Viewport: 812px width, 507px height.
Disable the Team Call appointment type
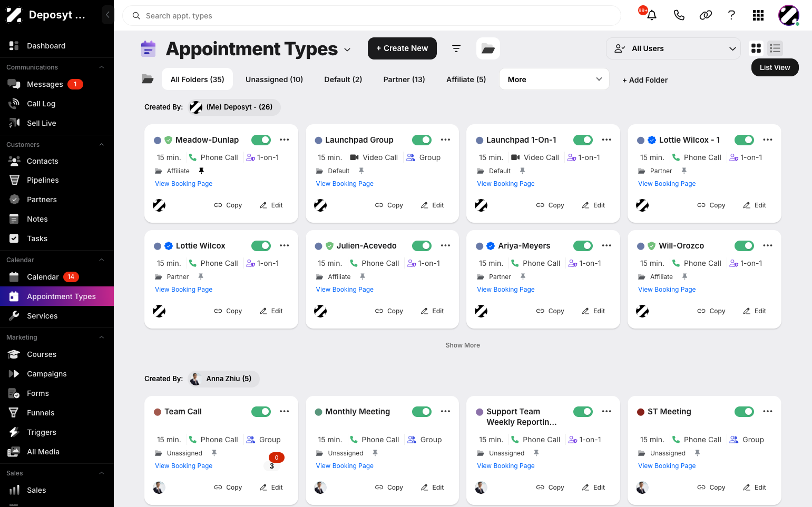(261, 411)
